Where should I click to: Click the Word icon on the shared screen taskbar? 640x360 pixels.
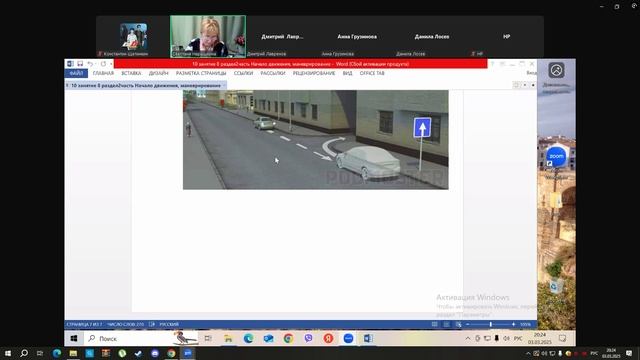coord(368,338)
